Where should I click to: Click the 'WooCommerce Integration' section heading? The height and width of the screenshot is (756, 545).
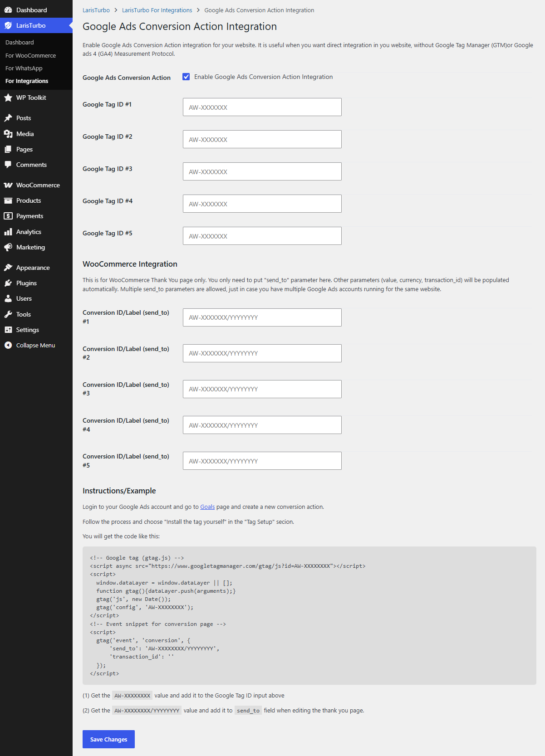point(130,264)
